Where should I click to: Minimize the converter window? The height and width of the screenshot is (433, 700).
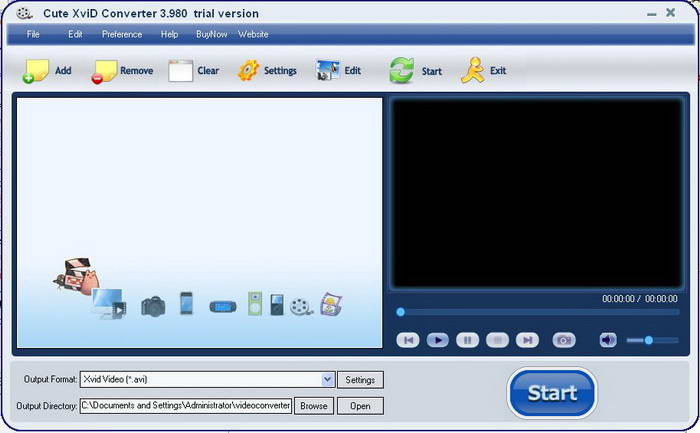coord(651,14)
